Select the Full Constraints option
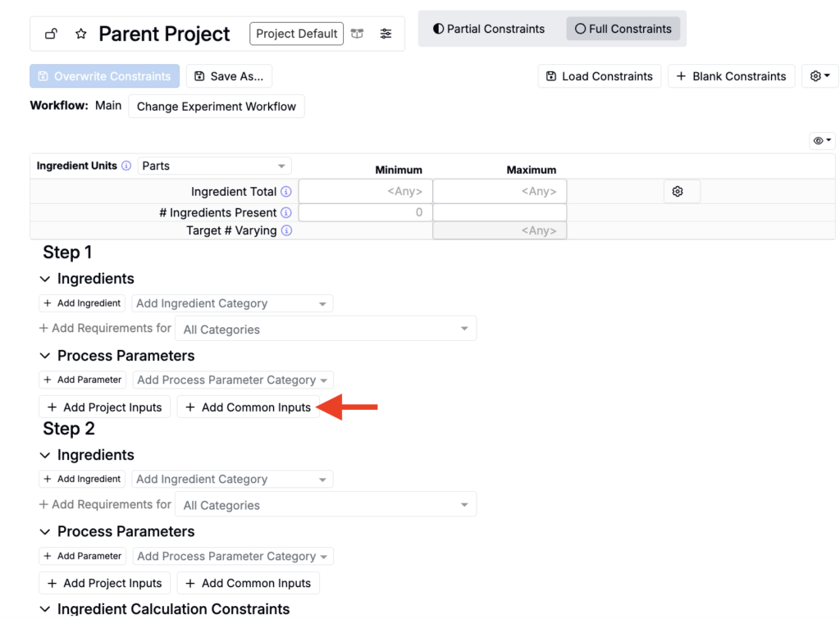Screen dimensions: 840x619 click(623, 29)
